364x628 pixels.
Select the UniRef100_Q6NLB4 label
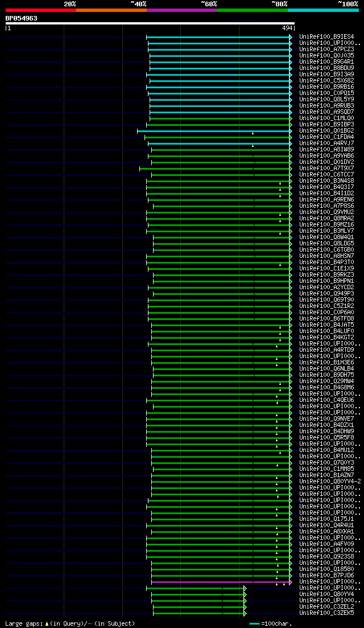coord(326,368)
